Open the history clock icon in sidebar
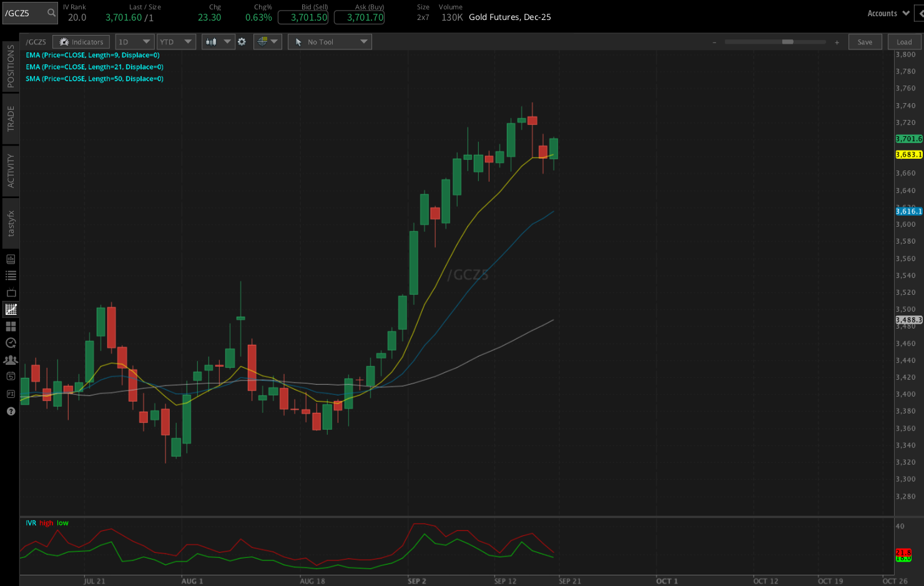The image size is (924, 586). pyautogui.click(x=10, y=342)
